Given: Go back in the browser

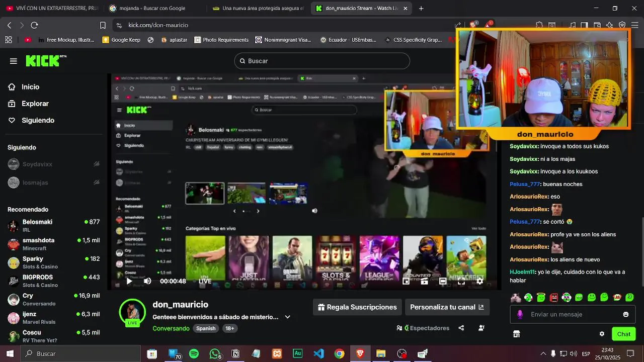Looking at the screenshot, I should (x=9, y=25).
